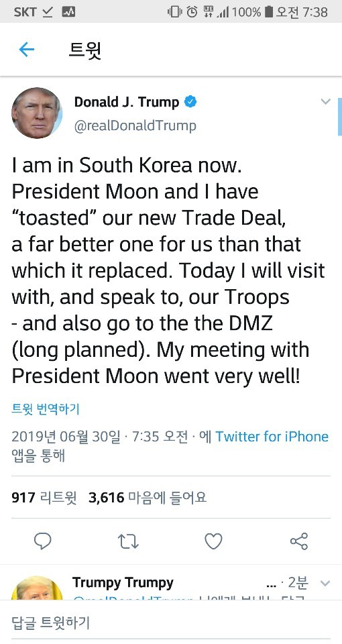Screen dimensions: 342x644
Task: Tap the share icon
Action: coord(299,541)
